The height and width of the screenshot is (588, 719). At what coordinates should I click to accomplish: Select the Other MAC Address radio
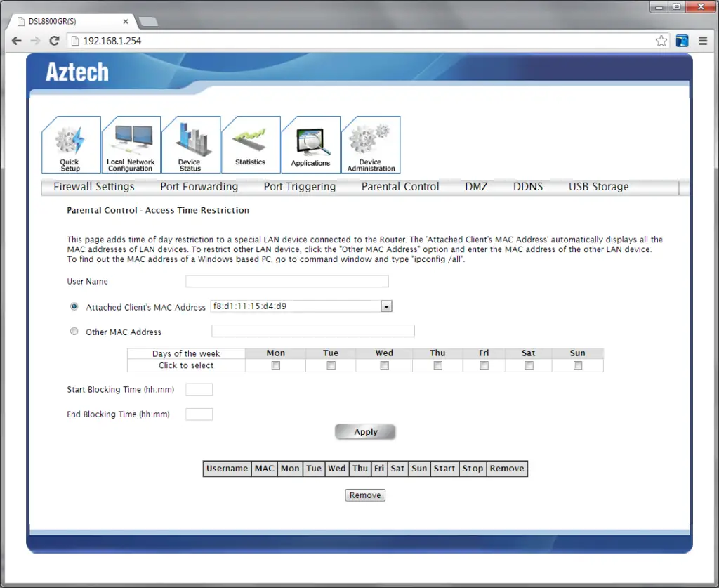click(x=74, y=331)
